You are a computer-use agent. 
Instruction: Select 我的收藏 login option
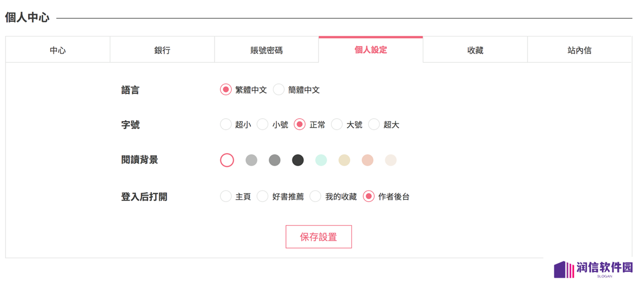click(x=315, y=197)
